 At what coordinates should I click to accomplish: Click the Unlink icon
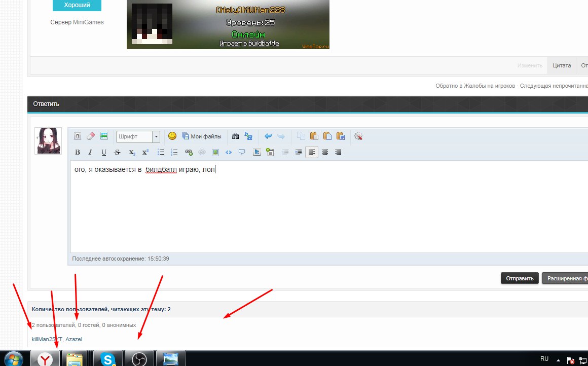click(202, 152)
